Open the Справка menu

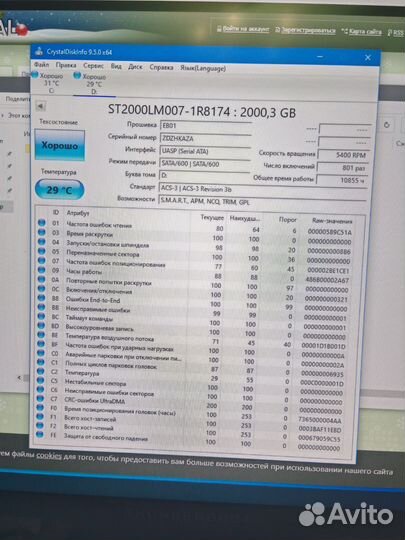[161, 67]
